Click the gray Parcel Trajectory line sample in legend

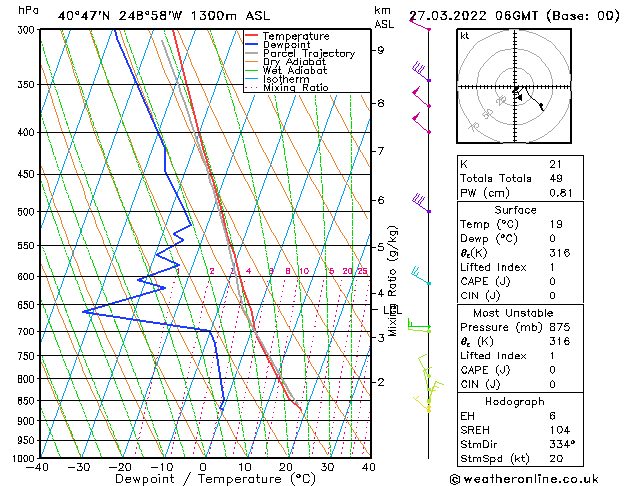tap(252, 53)
